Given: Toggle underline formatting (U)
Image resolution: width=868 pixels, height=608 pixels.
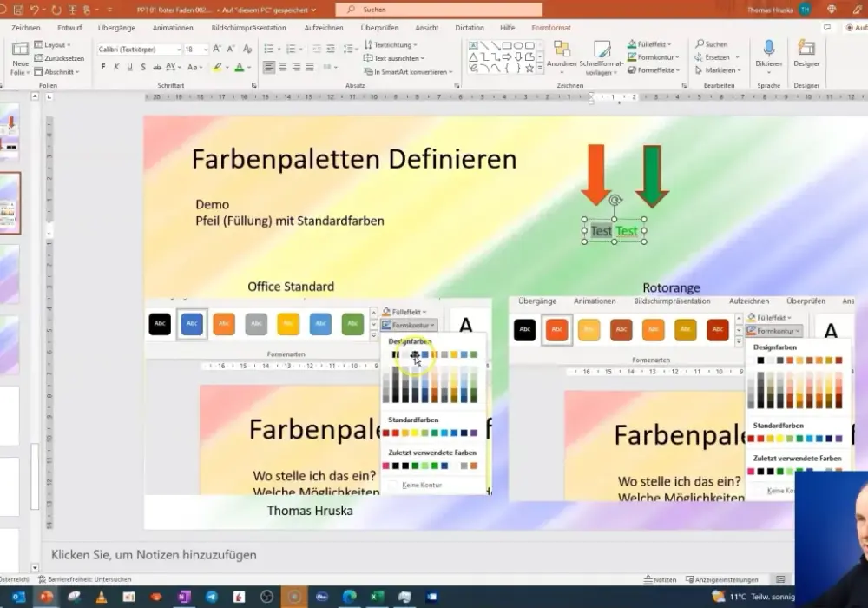Looking at the screenshot, I should pyautogui.click(x=129, y=67).
